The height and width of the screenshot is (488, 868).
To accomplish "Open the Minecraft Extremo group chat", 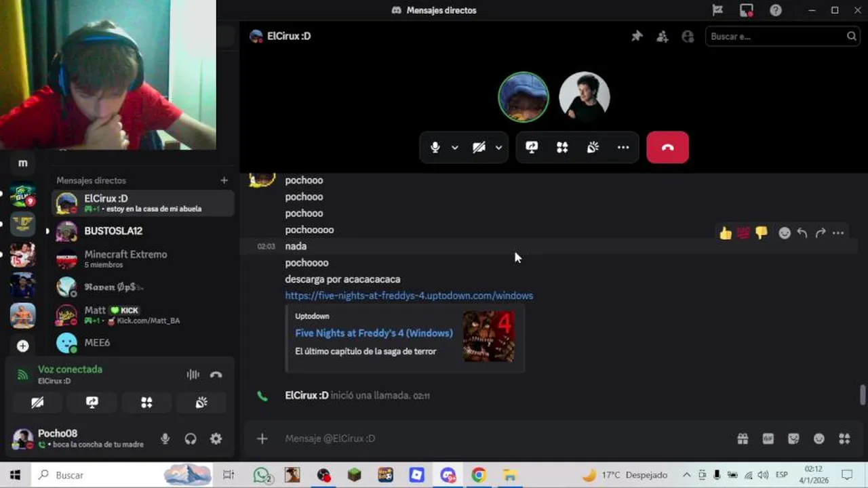I will [143, 259].
